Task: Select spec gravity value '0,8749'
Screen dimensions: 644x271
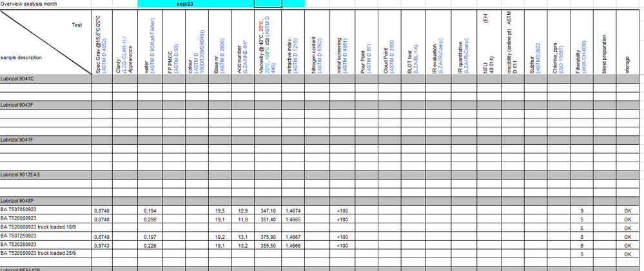Action: (x=102, y=237)
